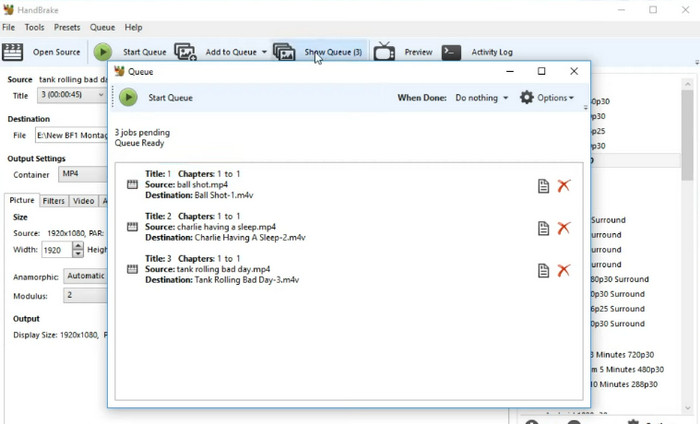
Task: Open the Presets menu
Action: pyautogui.click(x=67, y=27)
